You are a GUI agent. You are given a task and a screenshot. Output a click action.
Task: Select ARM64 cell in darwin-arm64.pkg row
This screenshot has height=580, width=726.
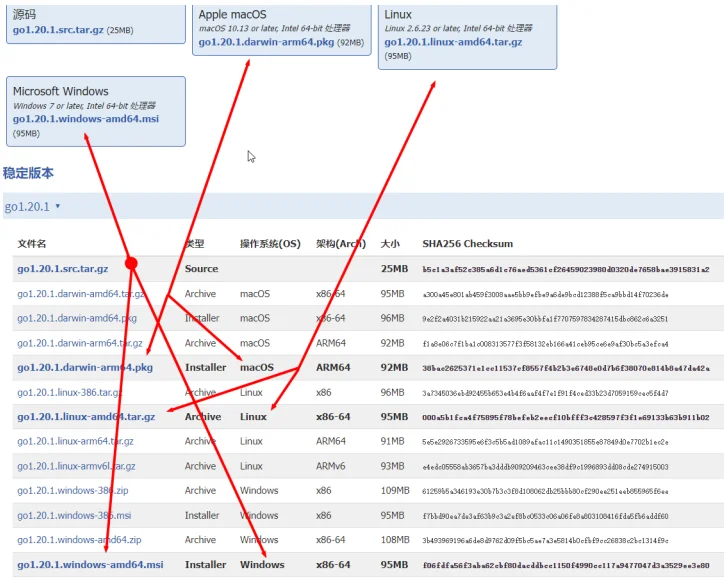tap(333, 368)
